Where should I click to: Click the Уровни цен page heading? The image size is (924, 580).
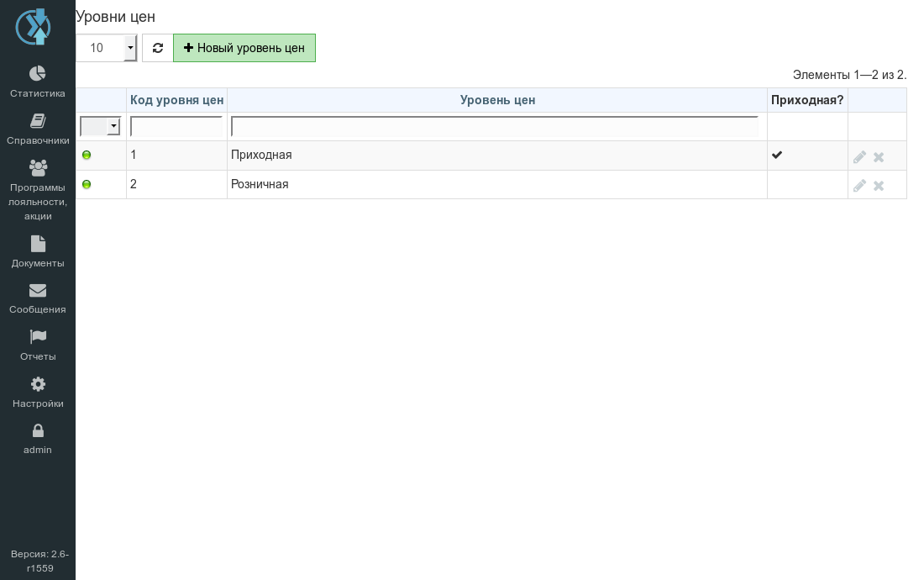pos(116,17)
